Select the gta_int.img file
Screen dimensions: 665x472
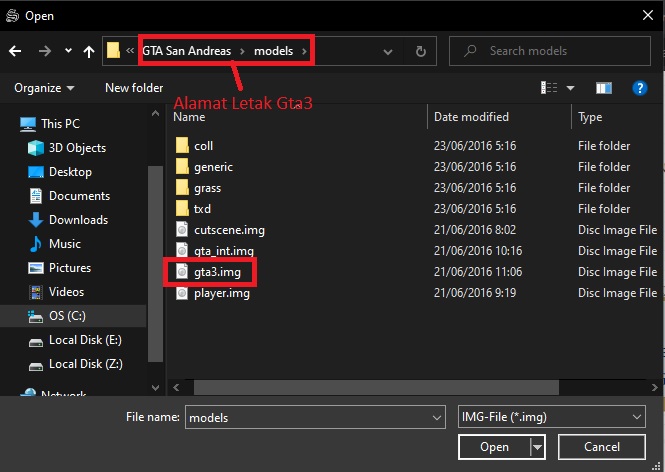(224, 251)
